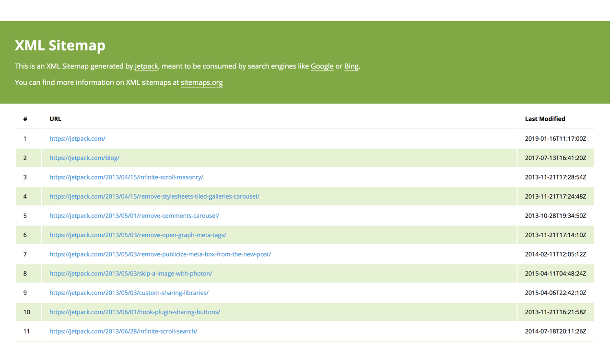Select date 2013-11-21T17:14:10Z
The image size is (610, 364).
pos(555,235)
